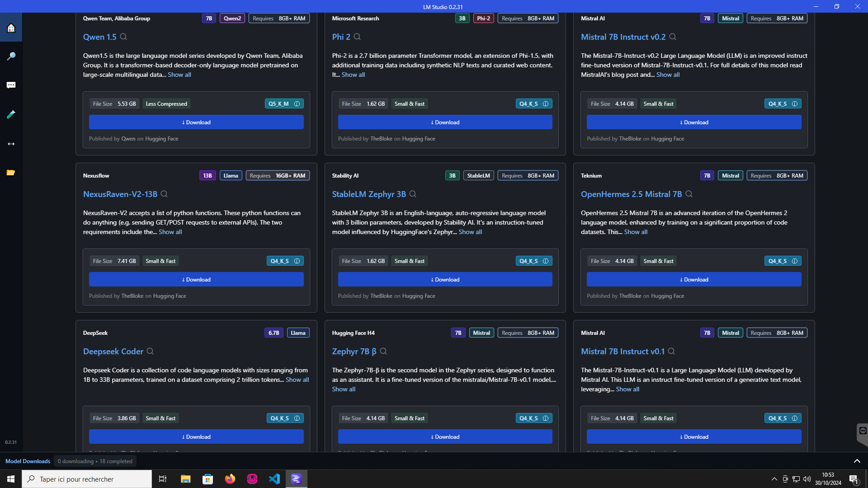Click the Phi-2 architecture tag
The width and height of the screenshot is (868, 488).
pos(483,19)
